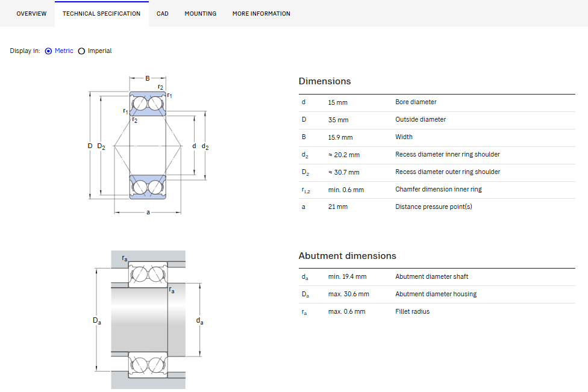
Task: Click Recess diameter outer ring shoulder text
Action: pos(448,172)
